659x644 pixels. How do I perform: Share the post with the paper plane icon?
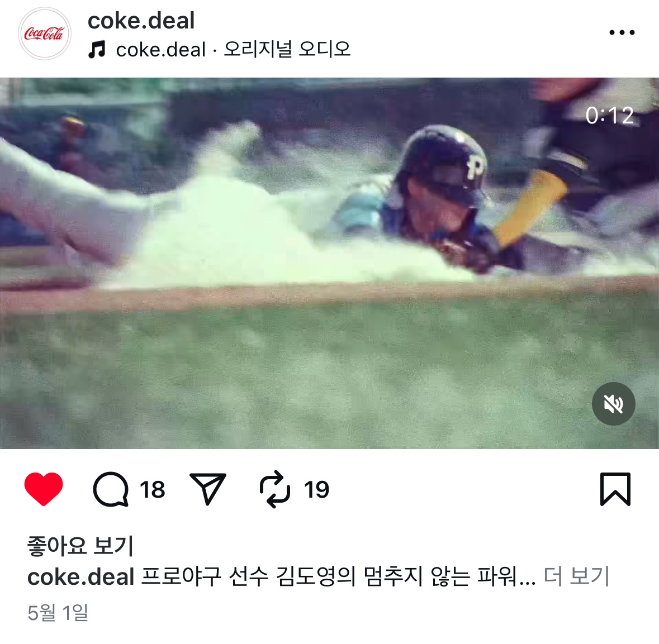pyautogui.click(x=208, y=489)
